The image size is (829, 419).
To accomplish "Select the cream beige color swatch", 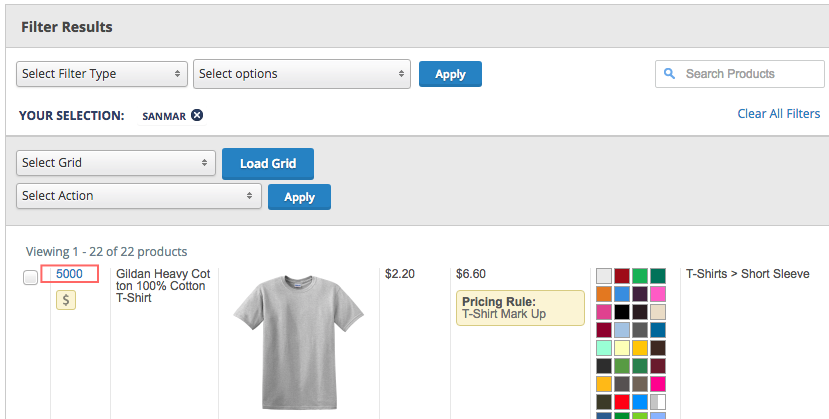I will pyautogui.click(x=658, y=312).
